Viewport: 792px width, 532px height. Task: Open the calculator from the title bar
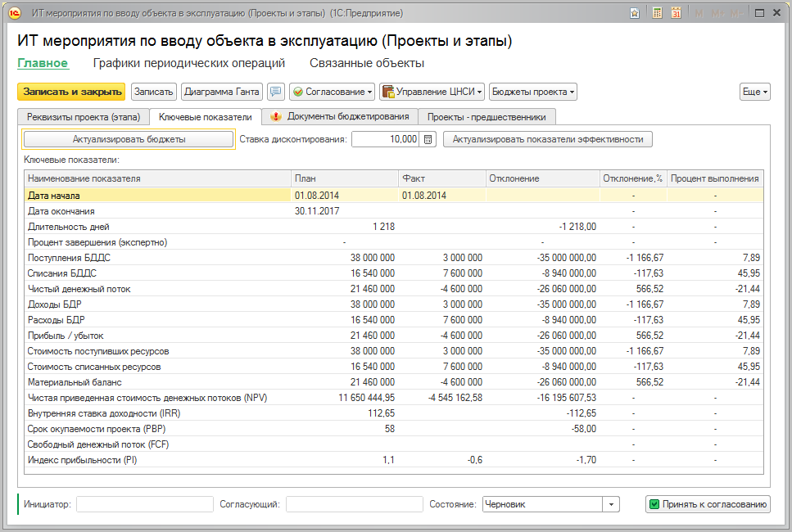coord(657,13)
